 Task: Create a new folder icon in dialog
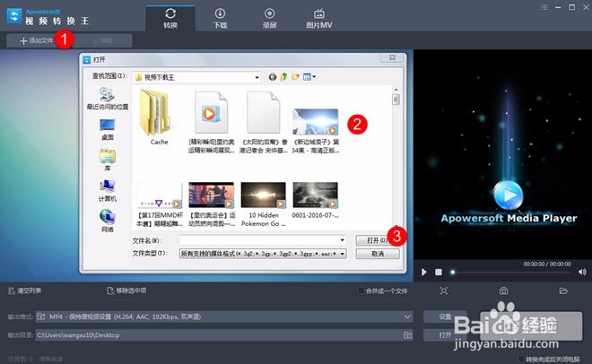tap(295, 77)
